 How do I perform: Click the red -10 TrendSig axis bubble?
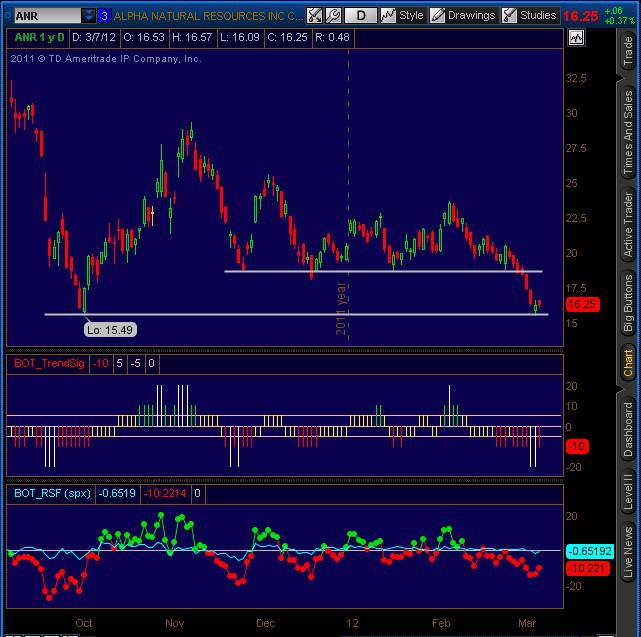(577, 446)
